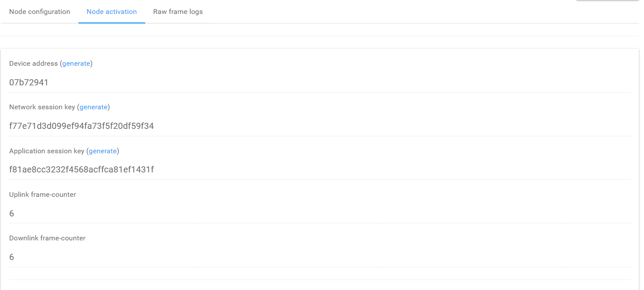The image size is (644, 290).
Task: Click the Network session key label text
Action: coord(42,107)
